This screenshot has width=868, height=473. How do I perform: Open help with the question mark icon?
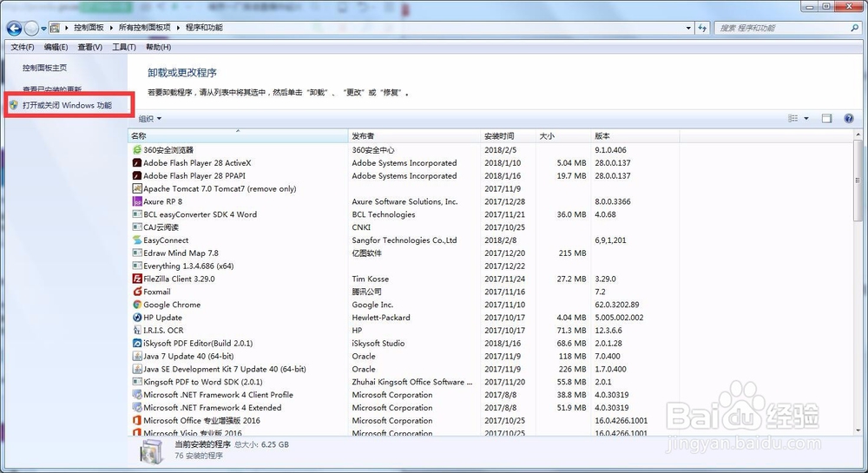[849, 118]
